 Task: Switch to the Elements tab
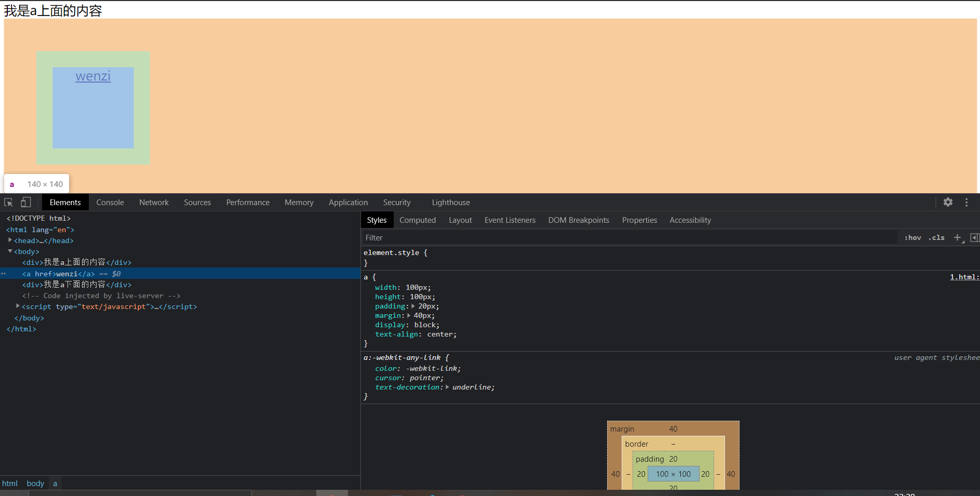pyautogui.click(x=65, y=203)
